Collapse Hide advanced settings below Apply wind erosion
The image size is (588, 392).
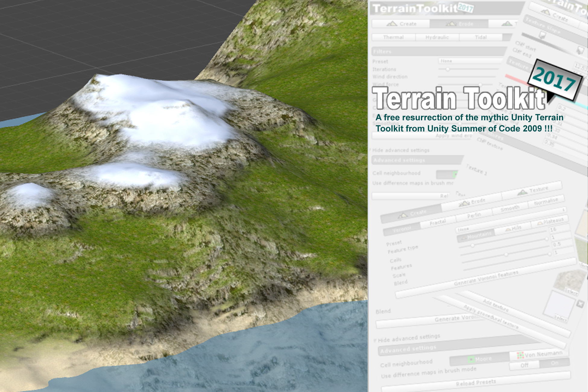[x=400, y=150]
